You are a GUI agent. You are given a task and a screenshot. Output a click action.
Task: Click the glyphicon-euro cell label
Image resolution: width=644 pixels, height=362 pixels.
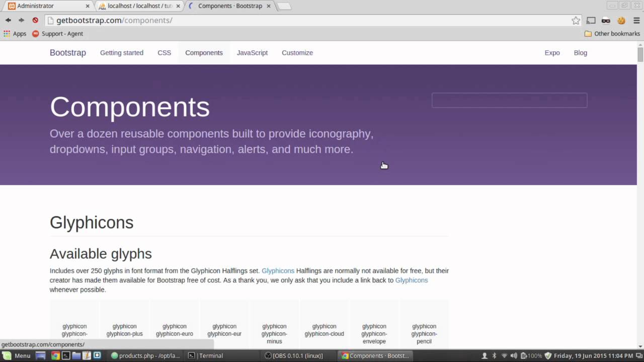click(x=175, y=330)
